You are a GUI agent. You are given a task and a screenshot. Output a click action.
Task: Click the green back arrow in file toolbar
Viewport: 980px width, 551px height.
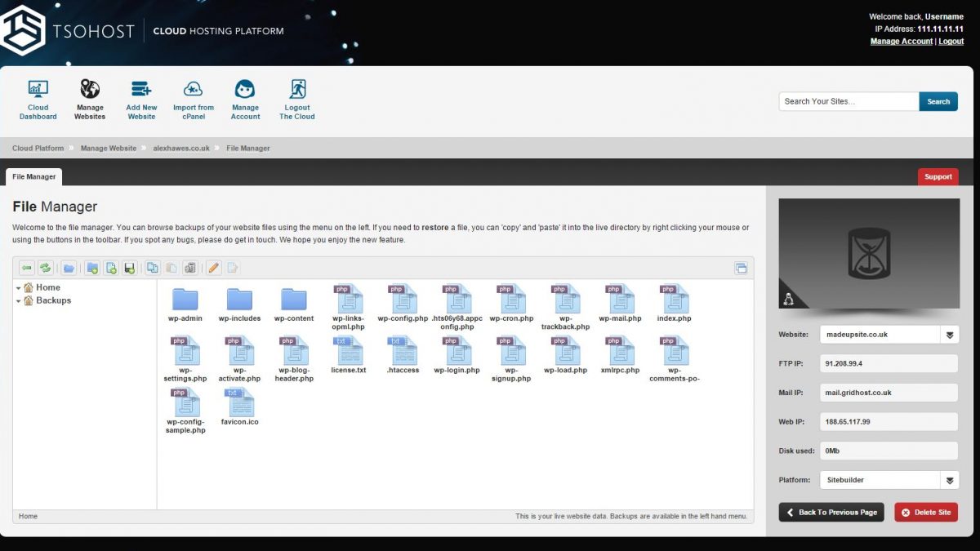click(x=27, y=268)
